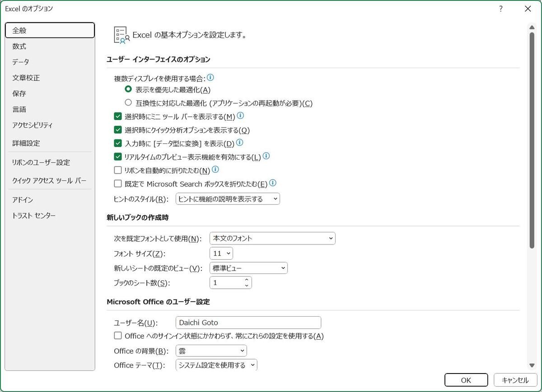Click the vertical scrollbar thumb

(532, 140)
